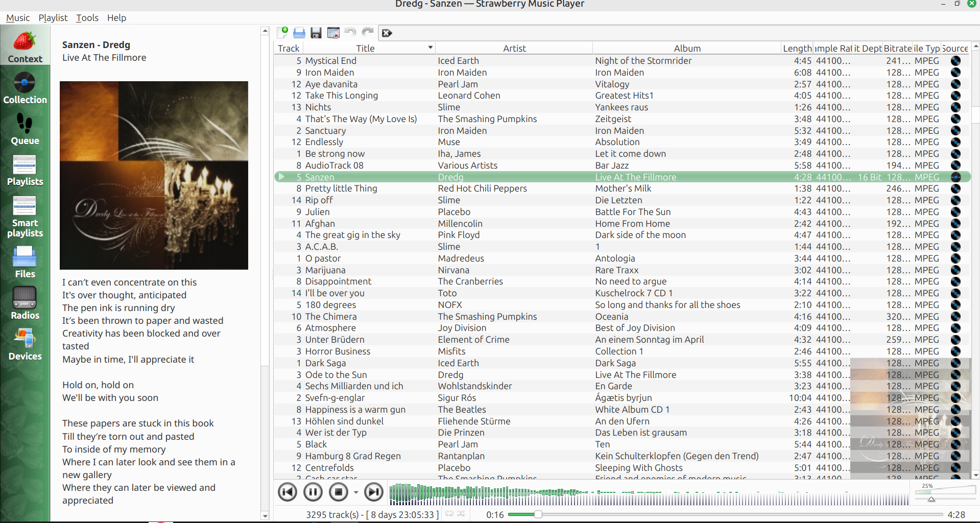Screen dimensions: 980x523
Task: Click the down arrow of the playlist scrollbar
Action: tap(975, 475)
